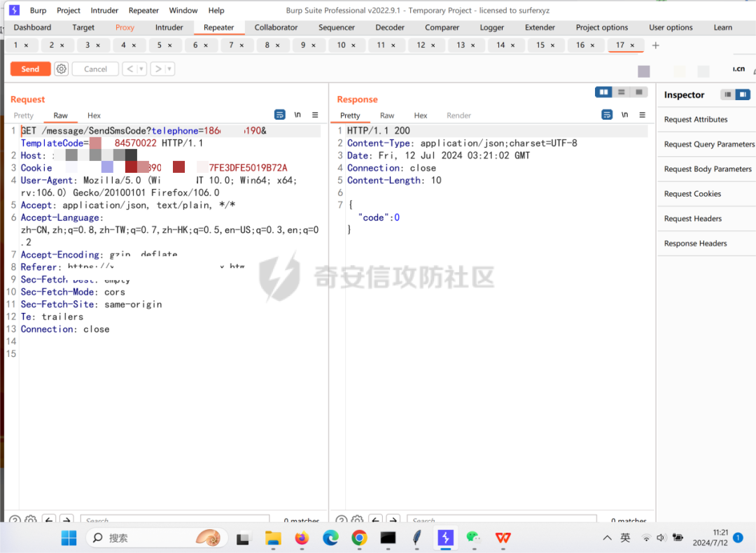The width and height of the screenshot is (756, 553).
Task: Go to next request in history
Action: click(157, 69)
